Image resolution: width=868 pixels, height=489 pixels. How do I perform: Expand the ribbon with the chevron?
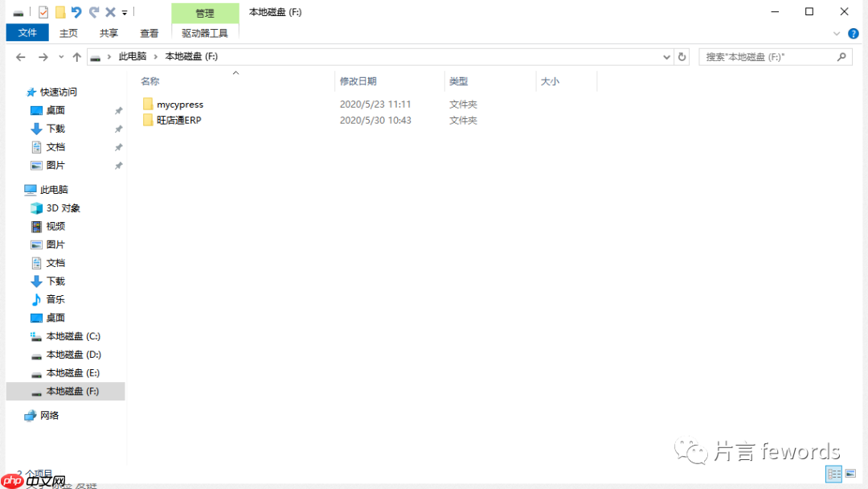pos(837,34)
